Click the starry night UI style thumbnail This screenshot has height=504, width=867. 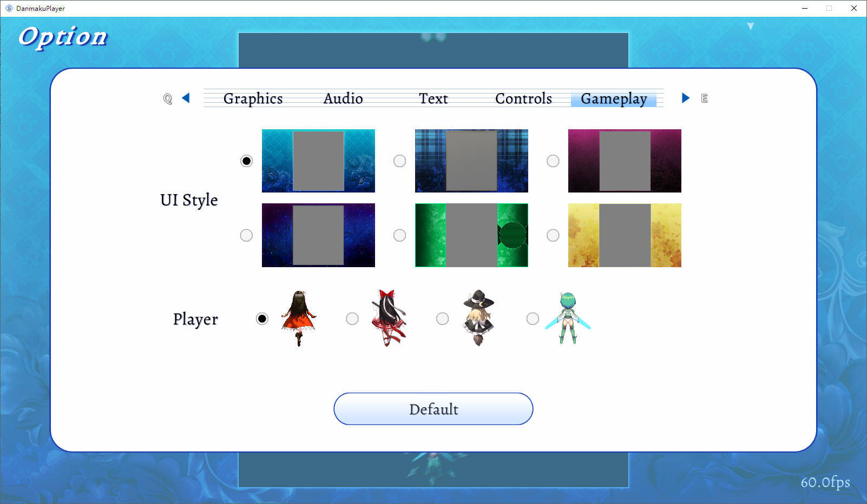(x=318, y=235)
